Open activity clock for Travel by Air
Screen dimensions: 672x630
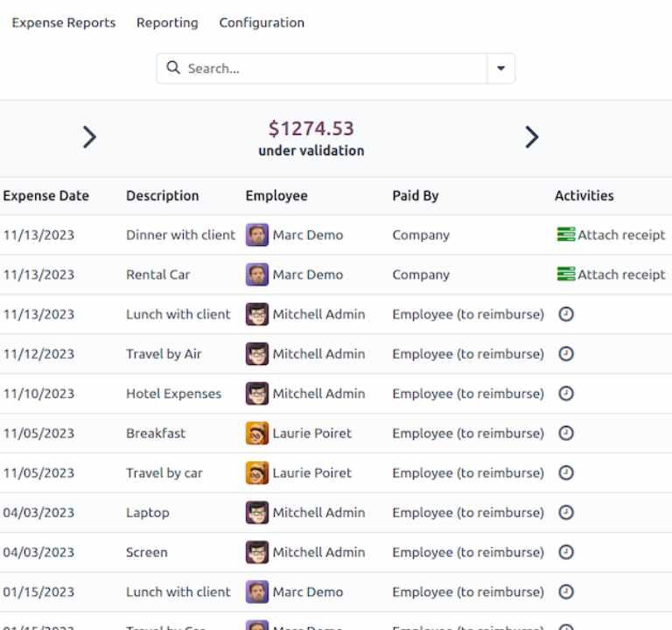(x=565, y=353)
